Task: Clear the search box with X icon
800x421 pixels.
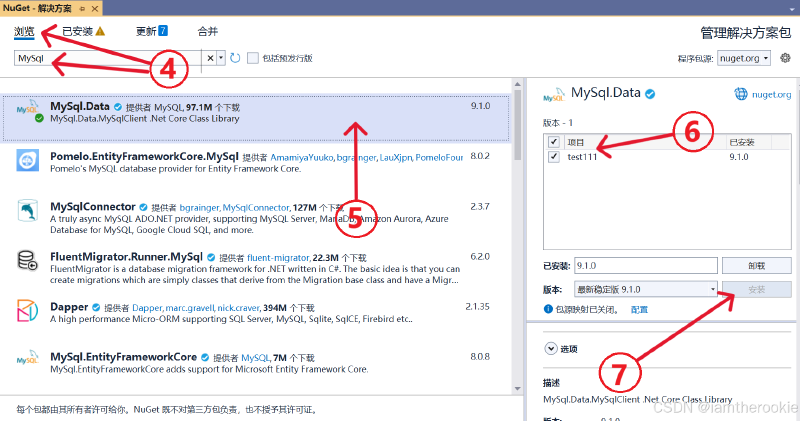Action: point(210,58)
